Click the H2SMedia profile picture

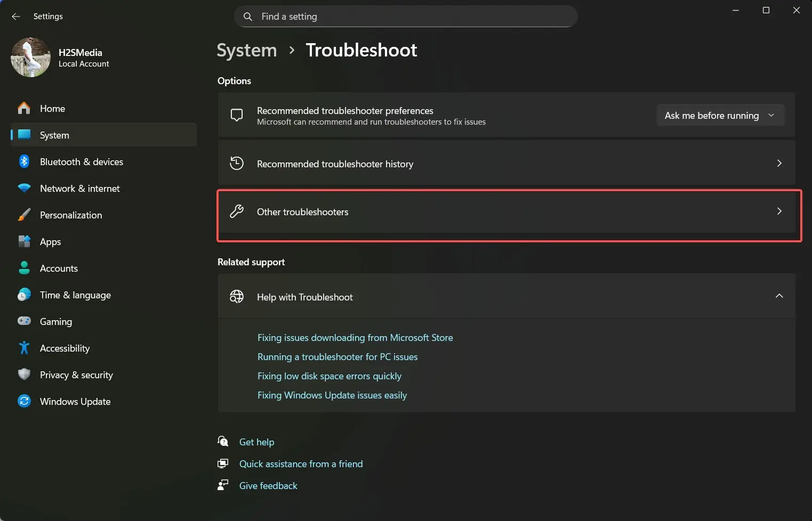click(x=30, y=57)
